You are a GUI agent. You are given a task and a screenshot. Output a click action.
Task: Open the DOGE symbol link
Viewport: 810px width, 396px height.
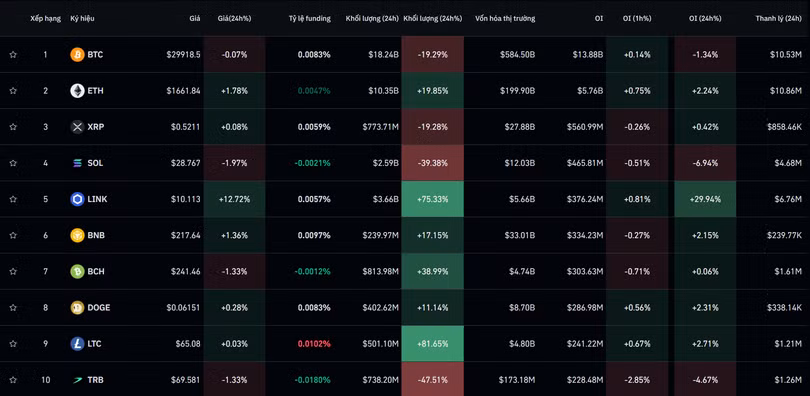tap(99, 308)
